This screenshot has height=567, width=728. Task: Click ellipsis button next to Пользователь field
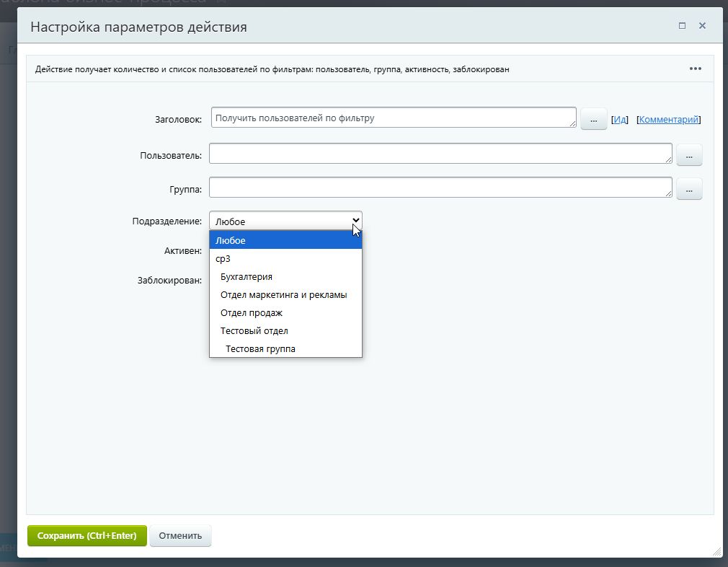tap(689, 155)
